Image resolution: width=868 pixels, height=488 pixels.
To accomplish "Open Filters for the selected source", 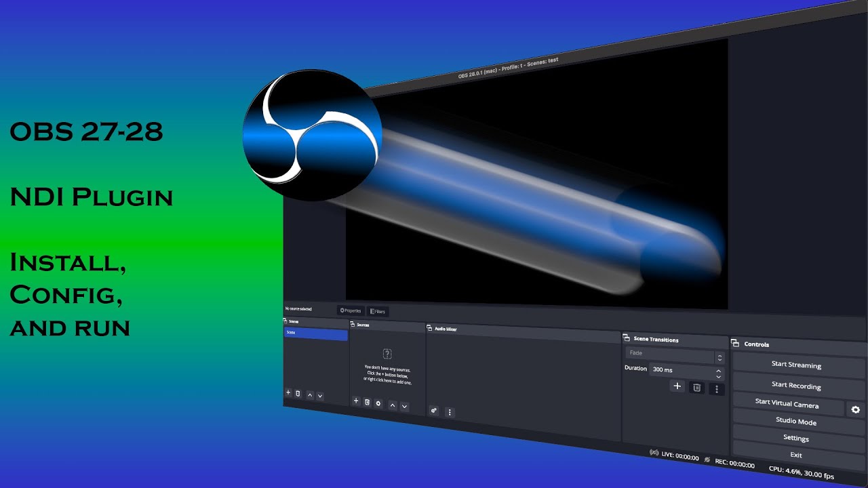I will tap(378, 312).
